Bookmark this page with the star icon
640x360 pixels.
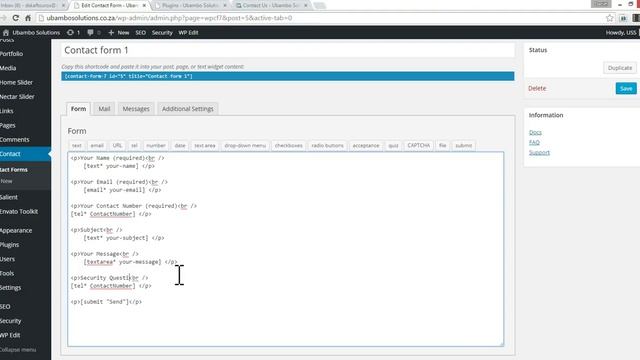pos(610,18)
